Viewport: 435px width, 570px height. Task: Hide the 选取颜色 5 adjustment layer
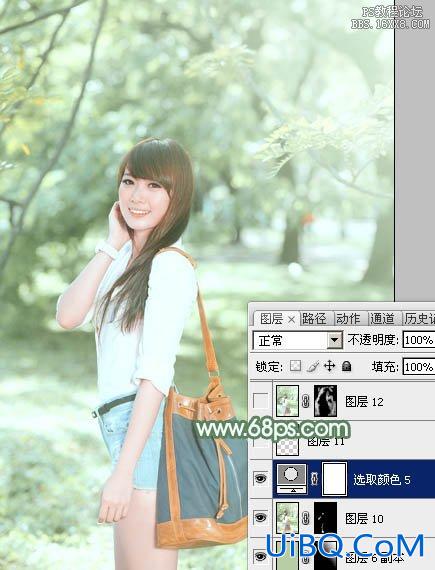[x=261, y=479]
